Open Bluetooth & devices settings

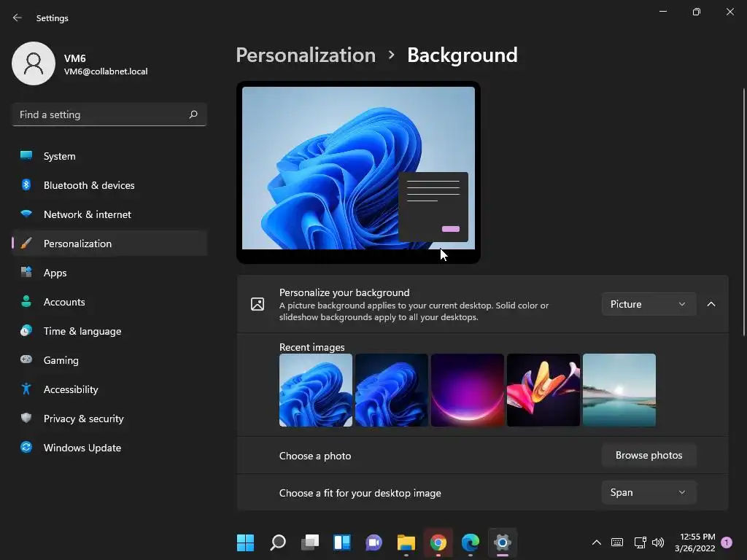tap(109, 185)
